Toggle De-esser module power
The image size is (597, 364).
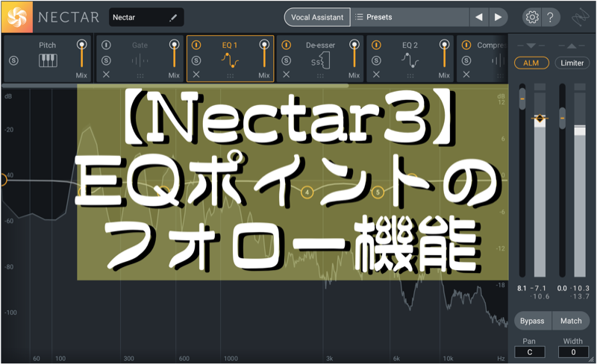287,45
